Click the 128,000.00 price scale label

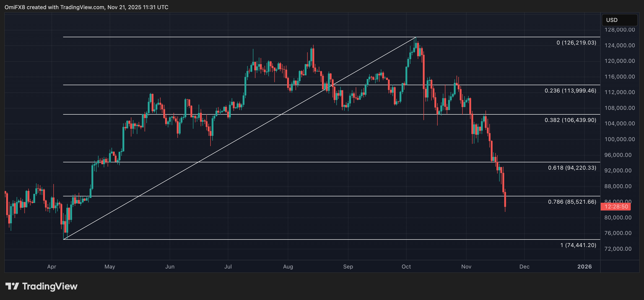tap(620, 30)
